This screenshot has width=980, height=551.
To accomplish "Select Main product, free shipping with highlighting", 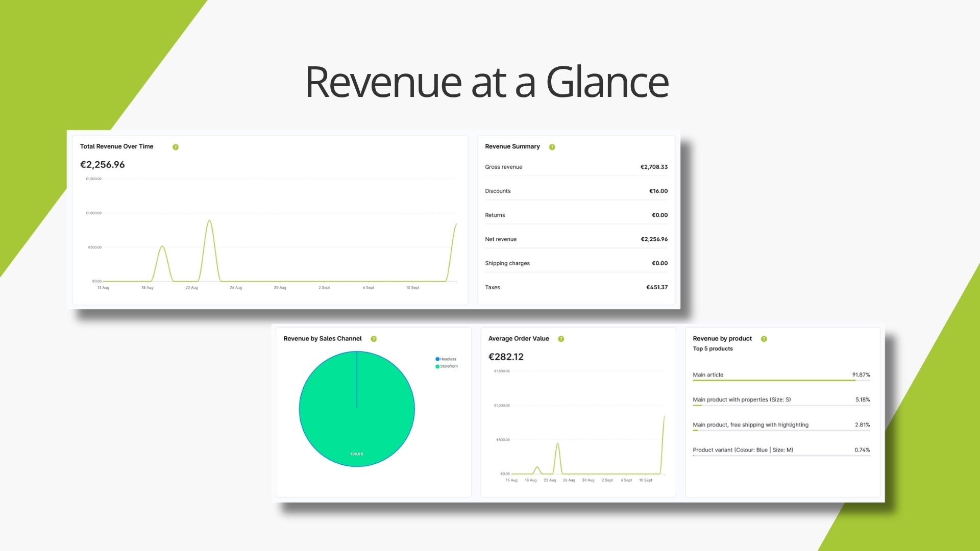I will [750, 425].
